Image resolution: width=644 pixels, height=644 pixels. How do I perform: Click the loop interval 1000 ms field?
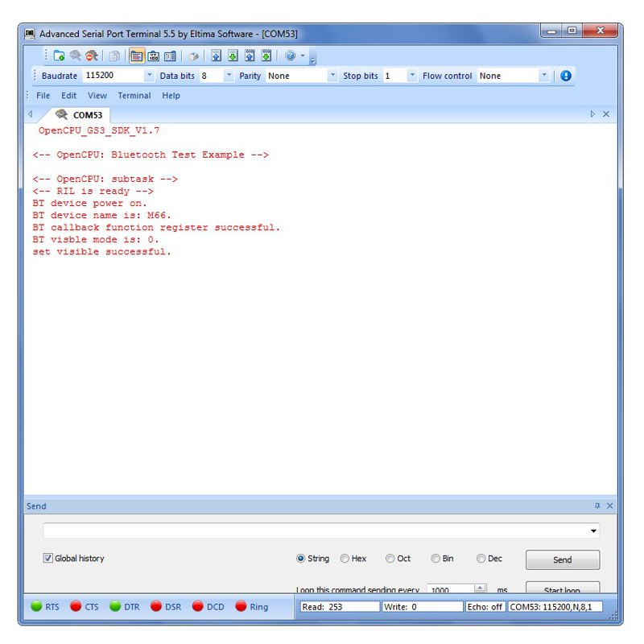click(x=451, y=589)
